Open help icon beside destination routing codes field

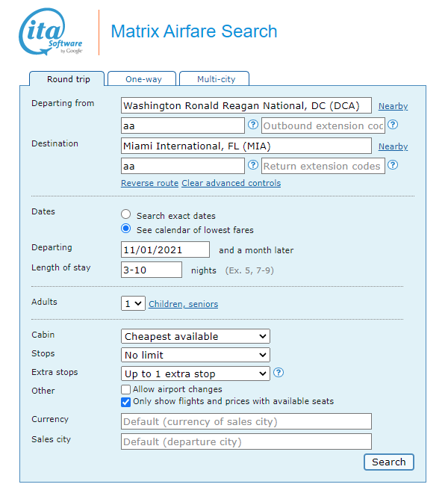tap(253, 165)
